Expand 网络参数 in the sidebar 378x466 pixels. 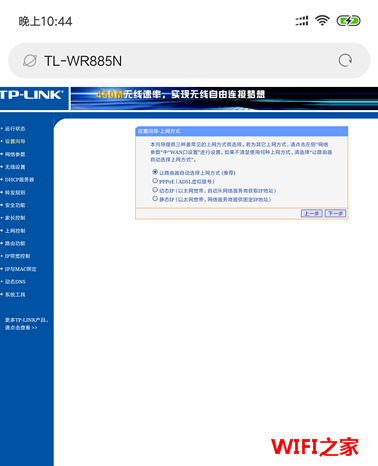pyautogui.click(x=15, y=154)
